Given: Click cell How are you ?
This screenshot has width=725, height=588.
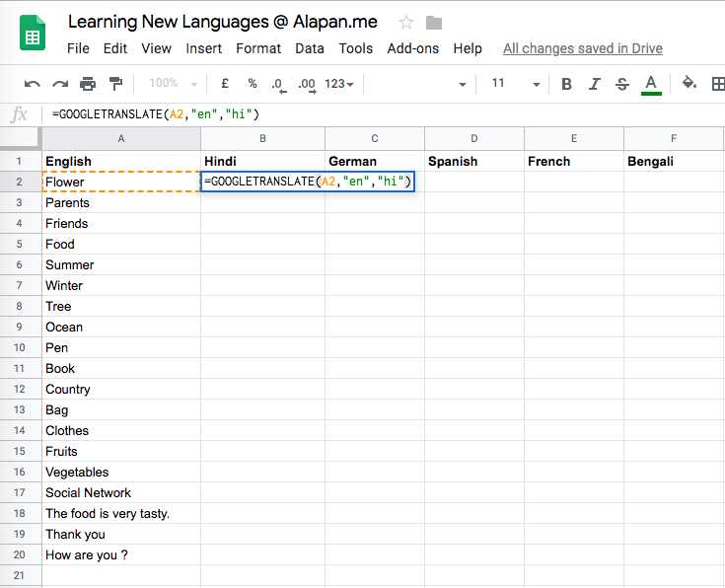Looking at the screenshot, I should [121, 554].
